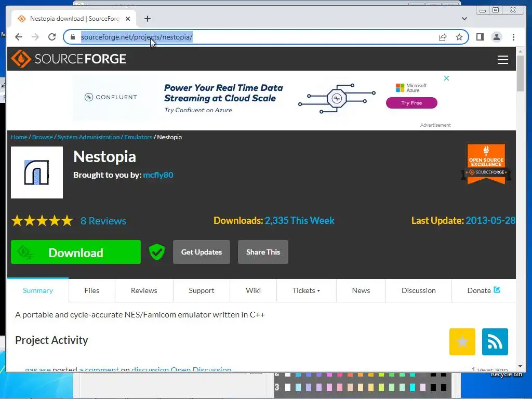Click the scrollbar up arrow
The width and height of the screenshot is (532, 399).
pyautogui.click(x=520, y=51)
